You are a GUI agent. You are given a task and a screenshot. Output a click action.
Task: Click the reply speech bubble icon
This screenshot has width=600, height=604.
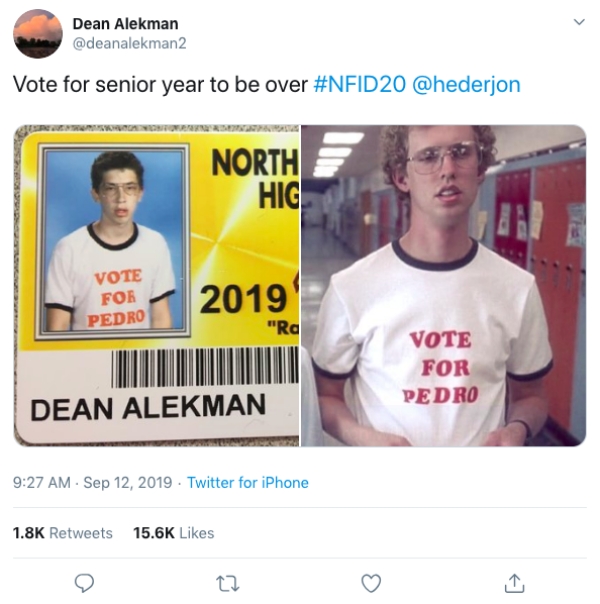[85, 582]
